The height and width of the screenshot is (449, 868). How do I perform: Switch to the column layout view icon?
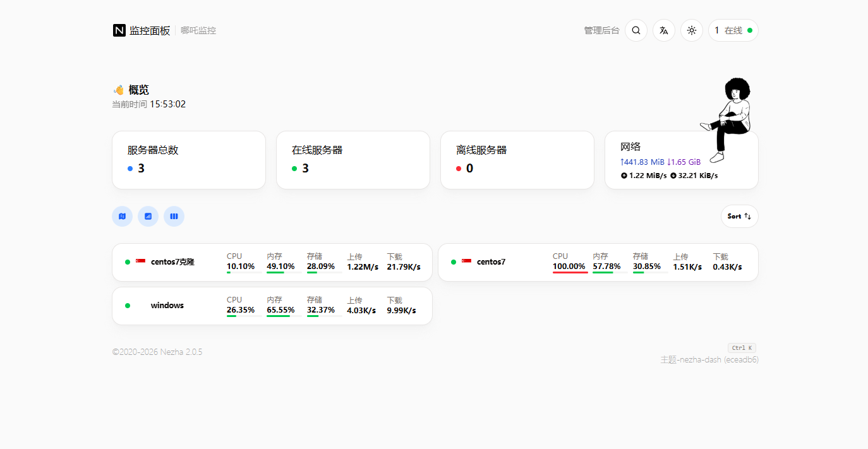point(174,216)
